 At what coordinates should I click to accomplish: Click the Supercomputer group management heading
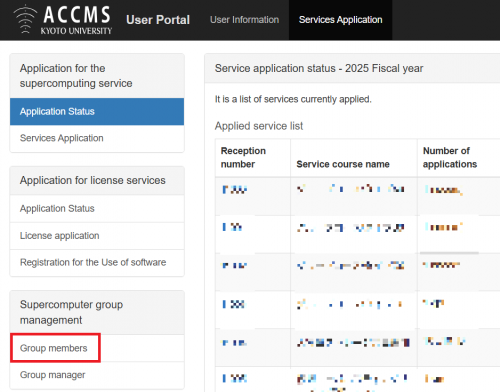pos(71,312)
